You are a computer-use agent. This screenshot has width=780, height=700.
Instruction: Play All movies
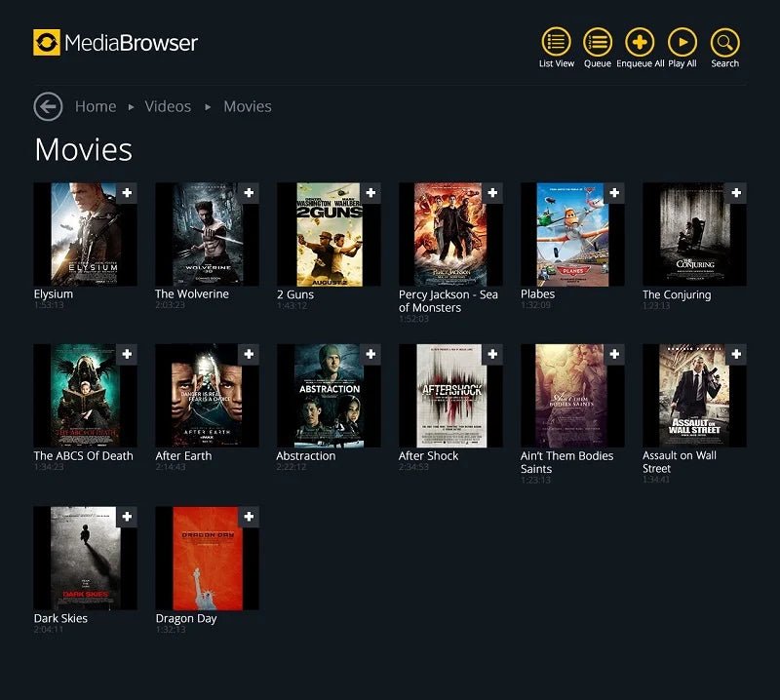pyautogui.click(x=682, y=44)
